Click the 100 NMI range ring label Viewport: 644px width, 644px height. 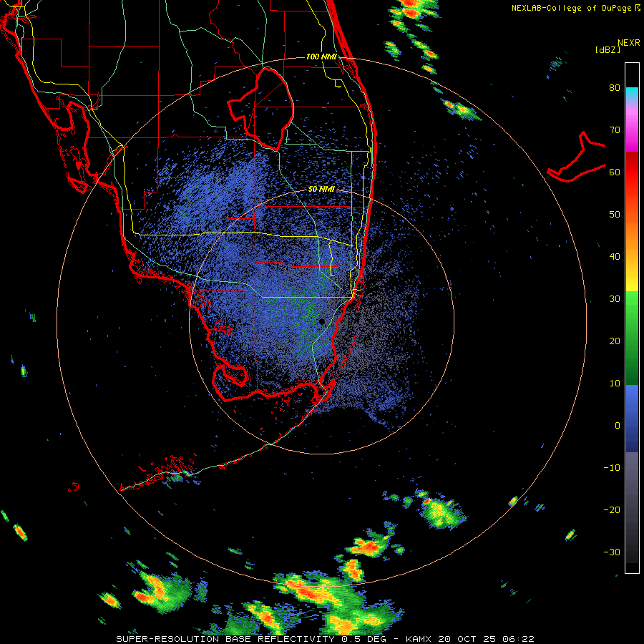321,57
